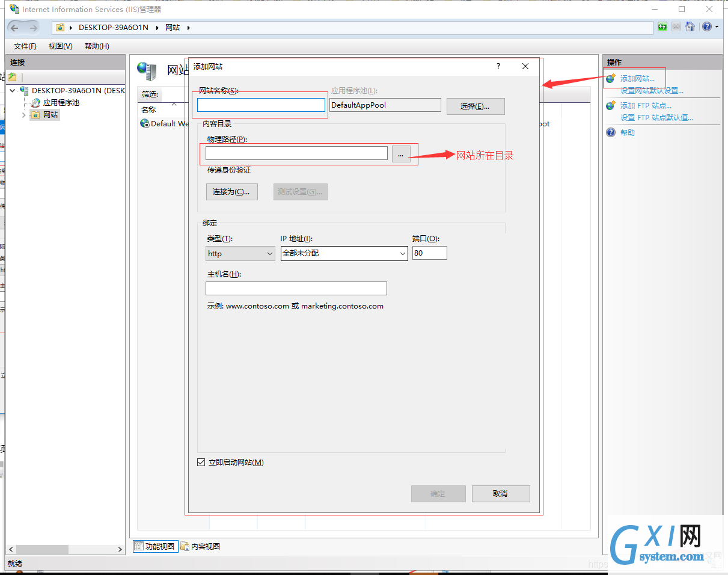Select the 网站 tree node
The height and width of the screenshot is (575, 728).
pyautogui.click(x=50, y=114)
